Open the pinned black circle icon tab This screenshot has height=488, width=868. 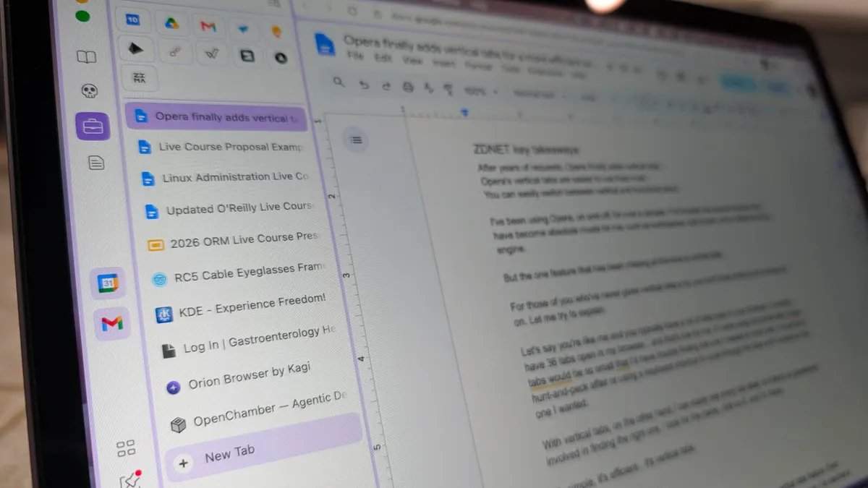(x=280, y=57)
